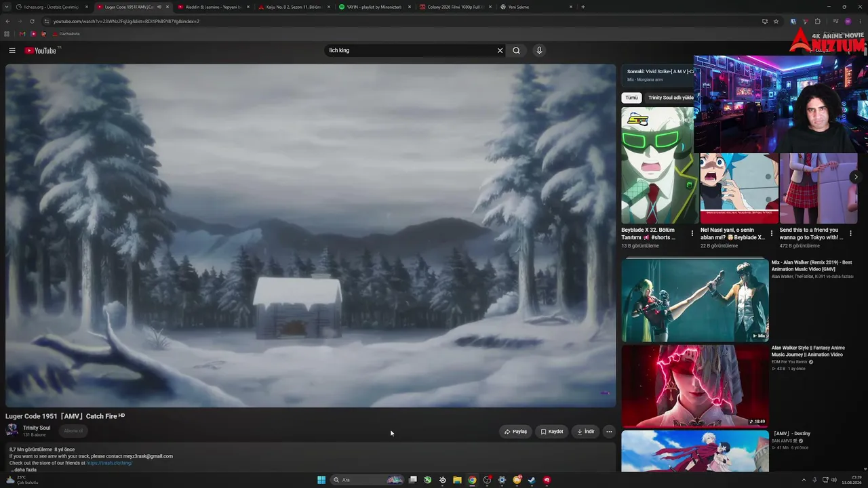Submit search with magnifier button
This screenshot has width=868, height=488.
[x=516, y=50]
